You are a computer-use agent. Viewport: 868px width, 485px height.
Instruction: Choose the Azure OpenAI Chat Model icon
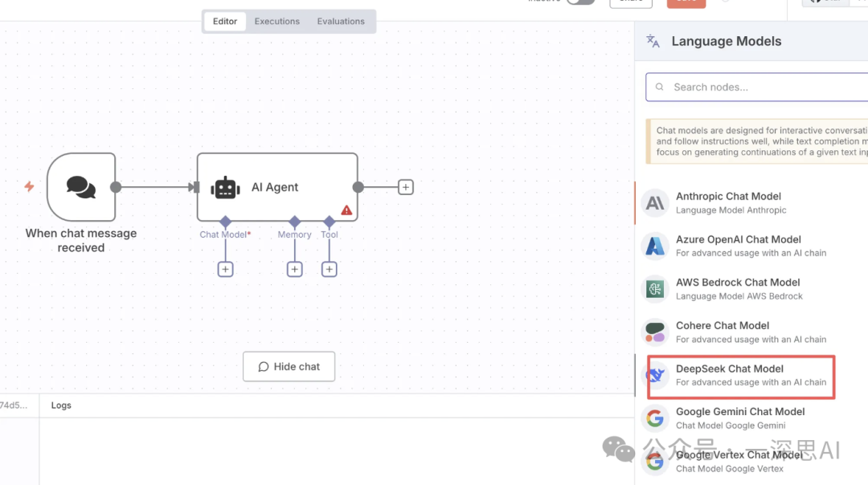click(656, 246)
